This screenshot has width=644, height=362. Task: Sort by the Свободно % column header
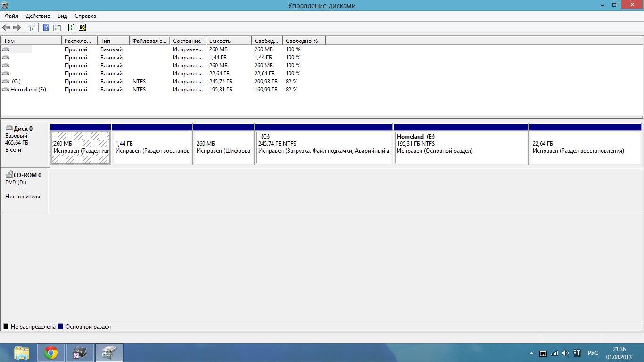(x=304, y=41)
